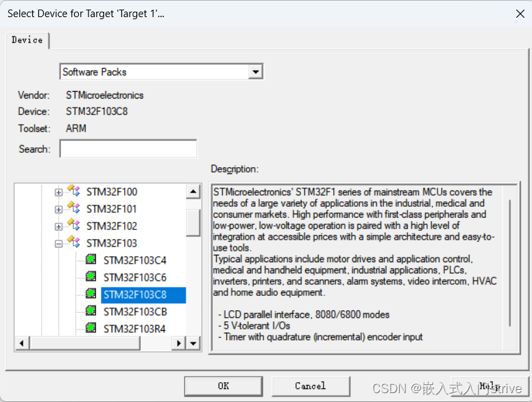Click the chip icon beside STM32F103R4
The image size is (532, 402).
[x=90, y=328]
